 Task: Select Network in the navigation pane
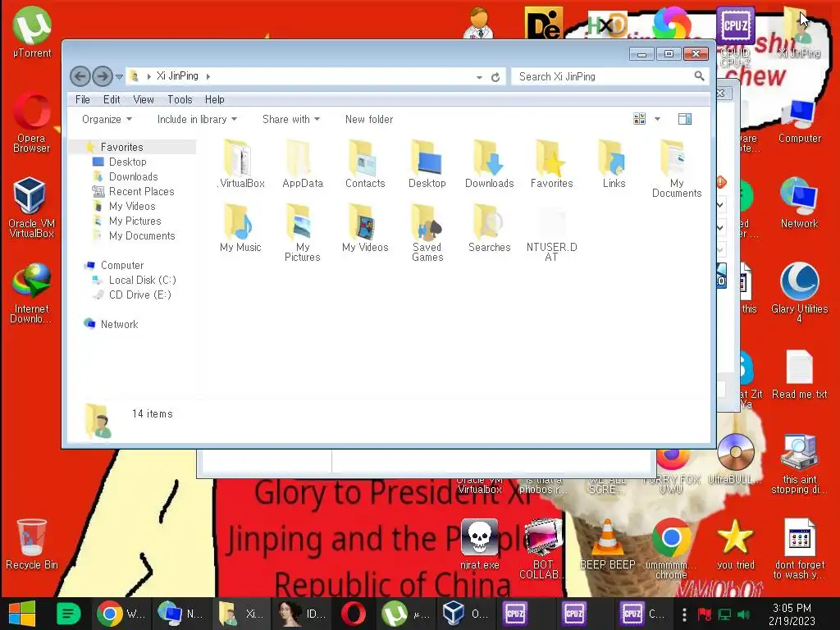click(x=119, y=324)
